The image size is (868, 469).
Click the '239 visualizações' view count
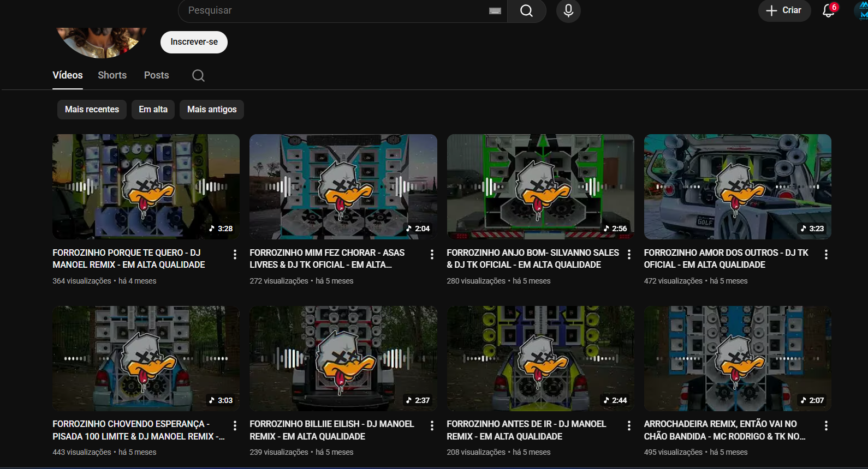(279, 452)
